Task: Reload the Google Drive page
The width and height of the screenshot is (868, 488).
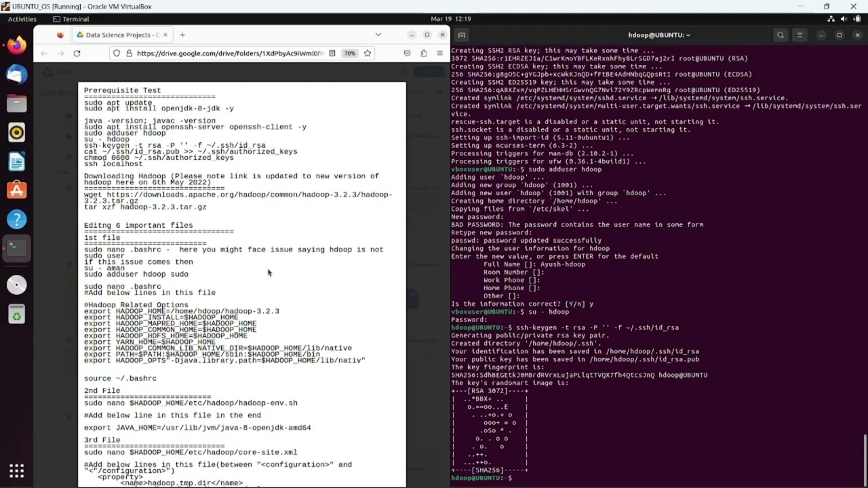Action: [77, 53]
